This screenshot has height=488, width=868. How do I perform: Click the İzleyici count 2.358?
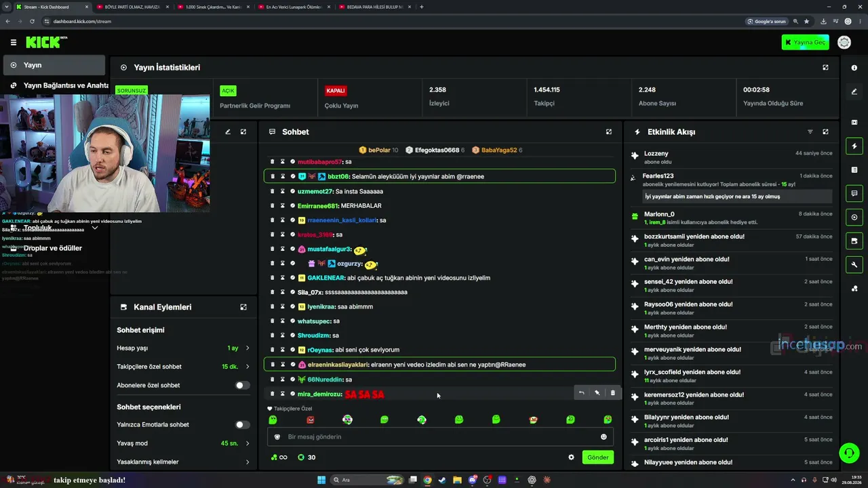pyautogui.click(x=437, y=89)
